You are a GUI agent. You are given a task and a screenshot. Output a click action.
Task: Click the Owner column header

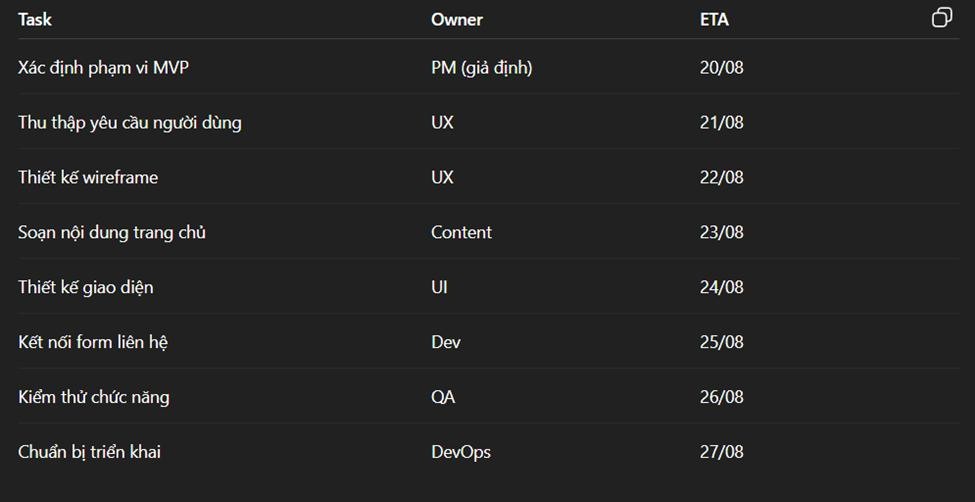click(457, 19)
